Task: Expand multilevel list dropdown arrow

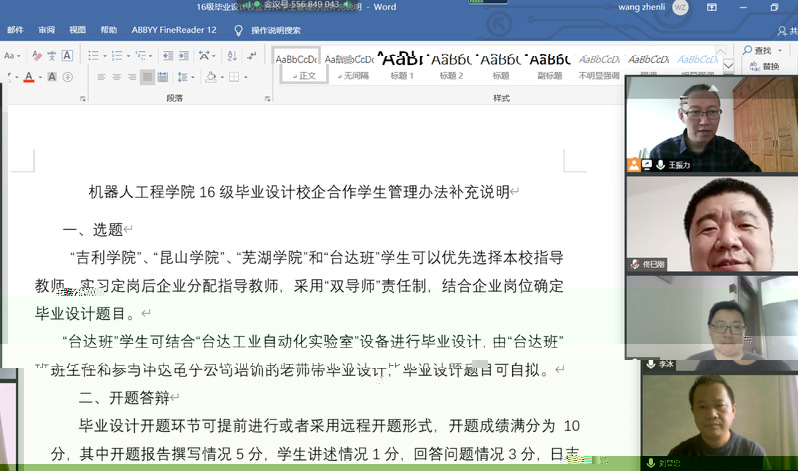Action: pos(151,56)
